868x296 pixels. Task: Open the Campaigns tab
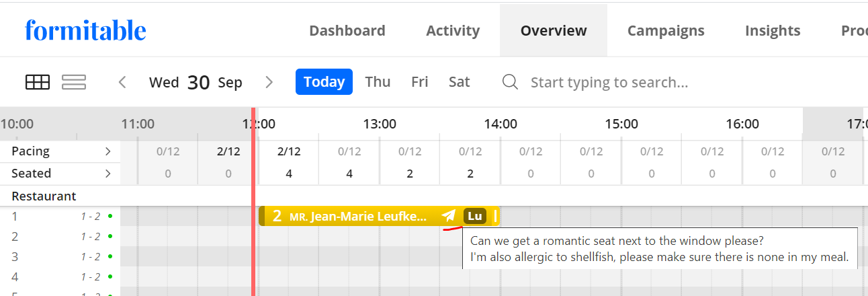666,30
